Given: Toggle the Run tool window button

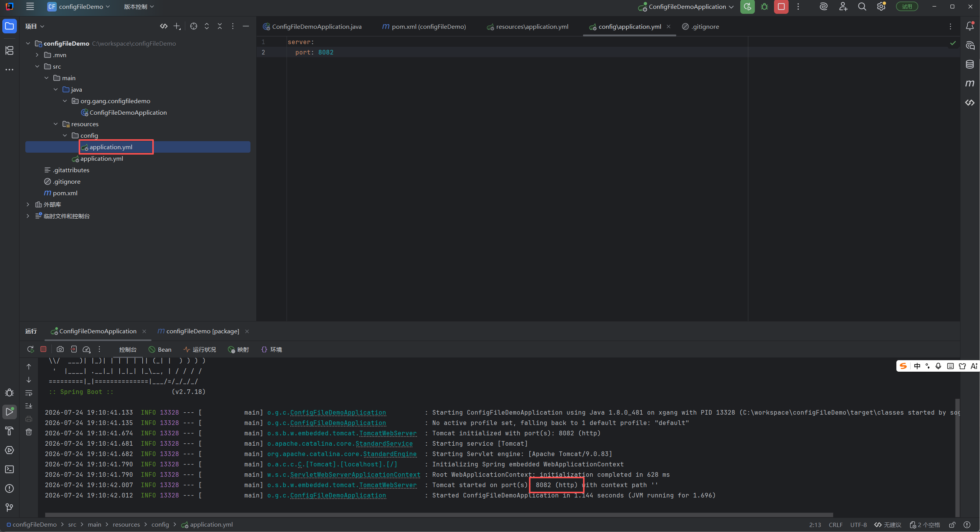Looking at the screenshot, I should pos(10,412).
